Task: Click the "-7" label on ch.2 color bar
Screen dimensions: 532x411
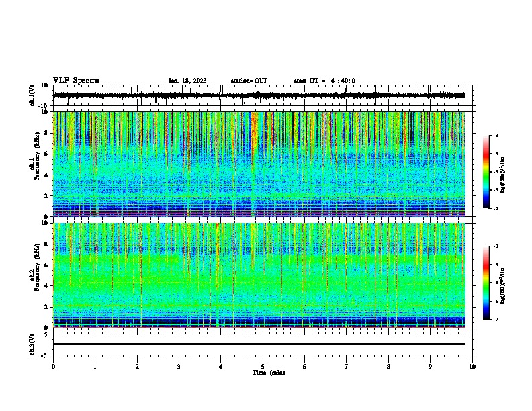Action: [x=496, y=320]
